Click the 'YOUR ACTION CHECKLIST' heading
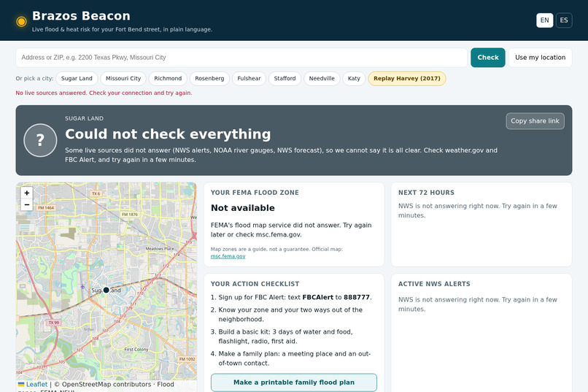This screenshot has height=392, width=588. pyautogui.click(x=255, y=284)
